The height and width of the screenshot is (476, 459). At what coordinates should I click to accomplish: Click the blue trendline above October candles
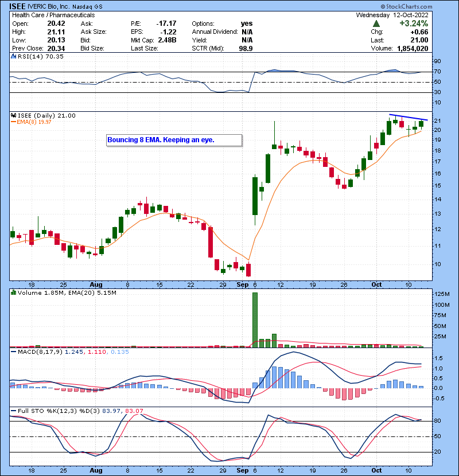[409, 117]
